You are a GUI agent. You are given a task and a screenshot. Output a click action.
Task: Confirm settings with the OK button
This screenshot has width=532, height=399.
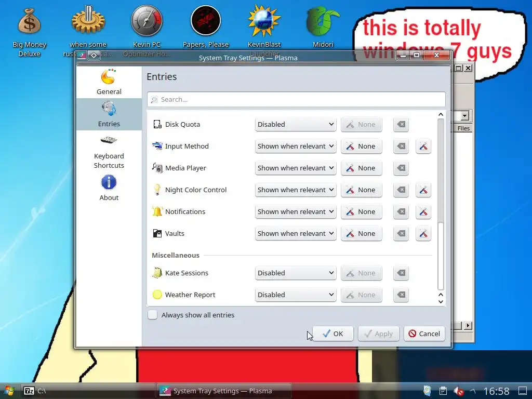(333, 334)
